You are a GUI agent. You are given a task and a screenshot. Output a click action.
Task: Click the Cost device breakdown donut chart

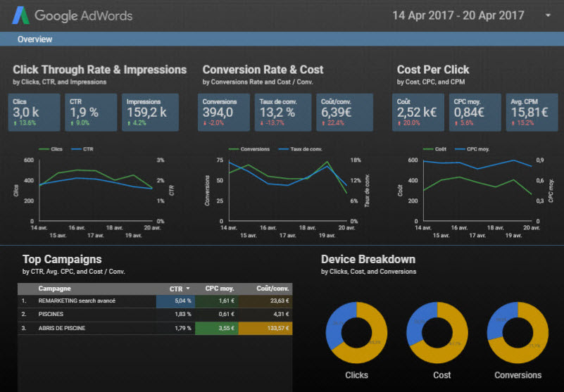click(x=437, y=333)
